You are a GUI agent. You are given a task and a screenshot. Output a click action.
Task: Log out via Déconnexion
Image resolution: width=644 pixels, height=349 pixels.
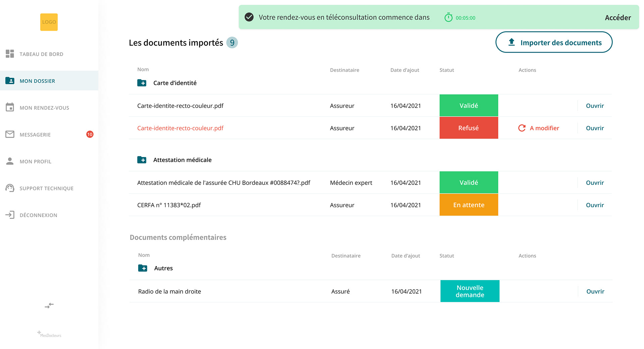click(x=49, y=215)
